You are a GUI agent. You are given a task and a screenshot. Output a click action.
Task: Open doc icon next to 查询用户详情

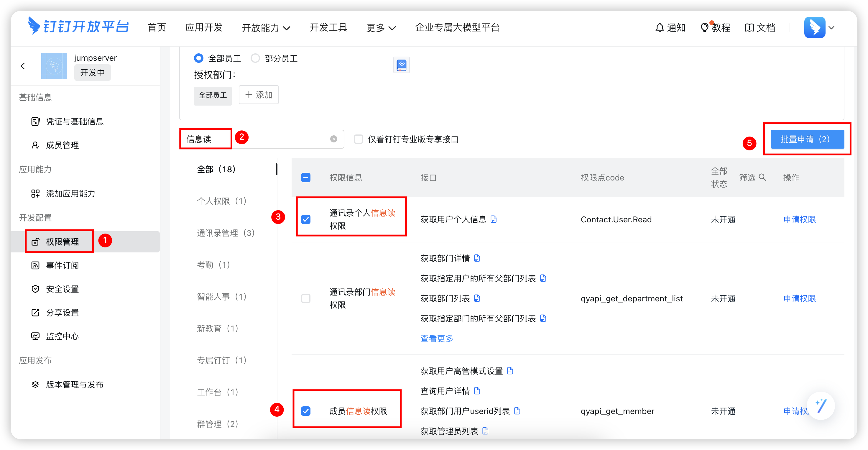click(477, 391)
